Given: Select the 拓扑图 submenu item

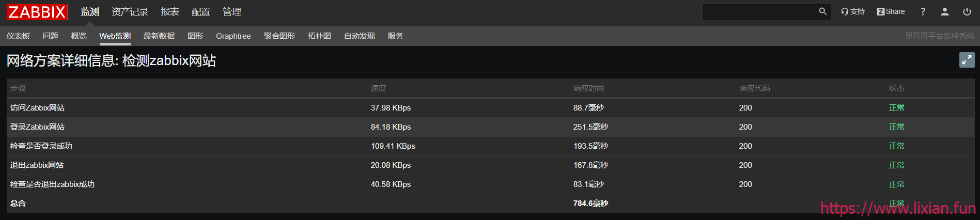Looking at the screenshot, I should tap(319, 36).
